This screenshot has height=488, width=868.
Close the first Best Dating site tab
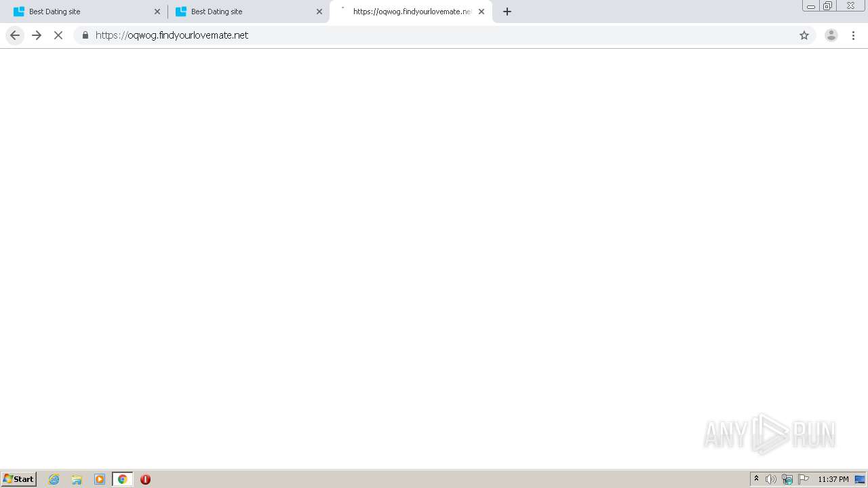tap(157, 12)
